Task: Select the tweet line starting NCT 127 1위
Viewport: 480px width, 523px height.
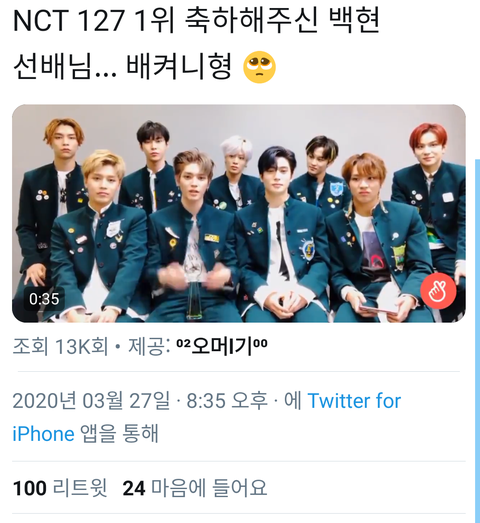Action: (196, 21)
